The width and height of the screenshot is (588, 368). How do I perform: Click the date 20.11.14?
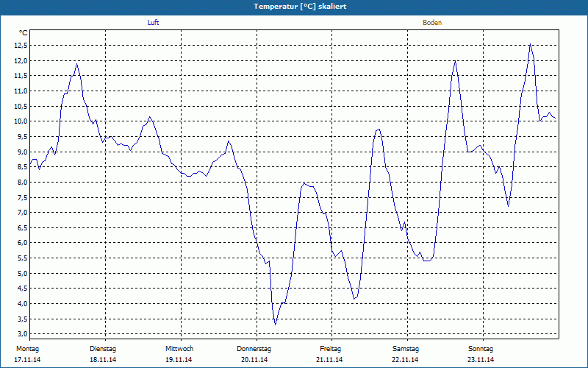pyautogui.click(x=254, y=360)
